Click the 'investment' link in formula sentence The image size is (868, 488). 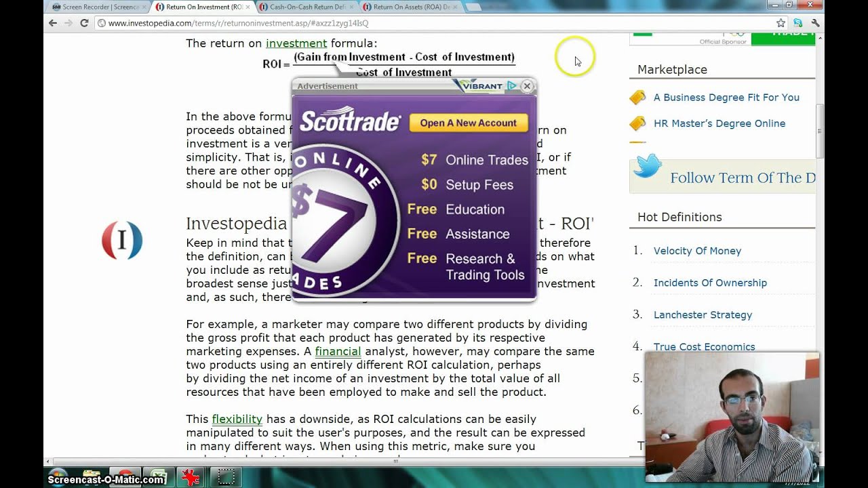296,43
